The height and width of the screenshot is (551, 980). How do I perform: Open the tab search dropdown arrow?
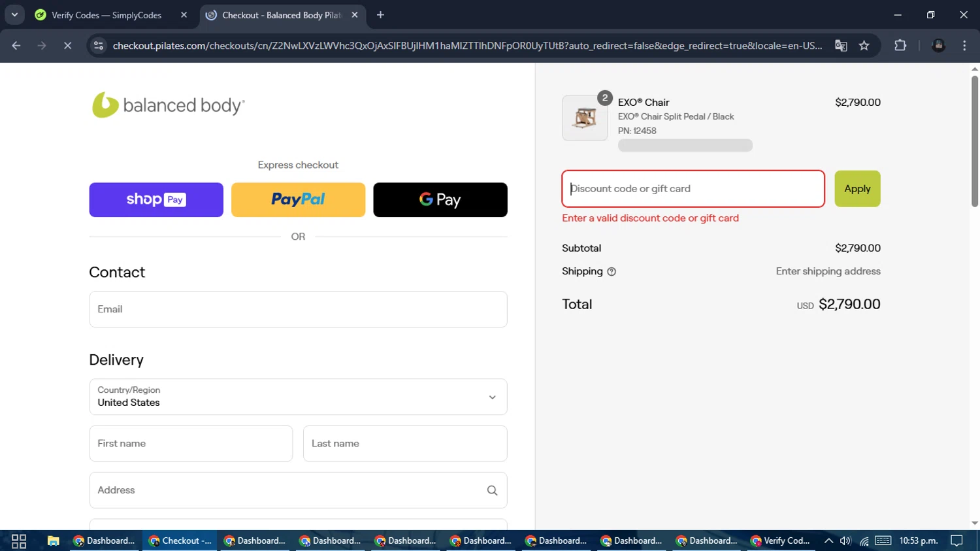[14, 15]
